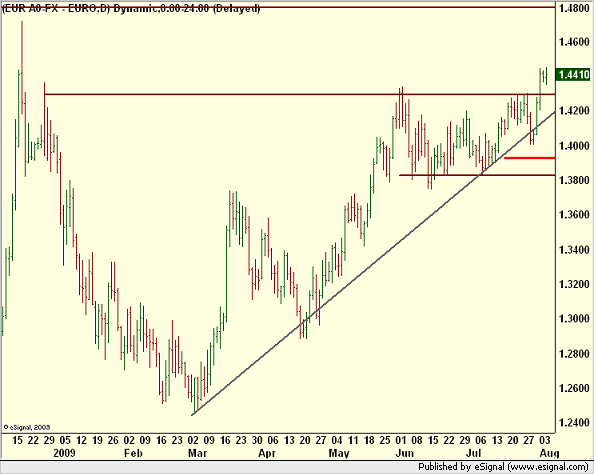Click the 01 date label above Jun
This screenshot has height=474, width=594.
(x=401, y=441)
